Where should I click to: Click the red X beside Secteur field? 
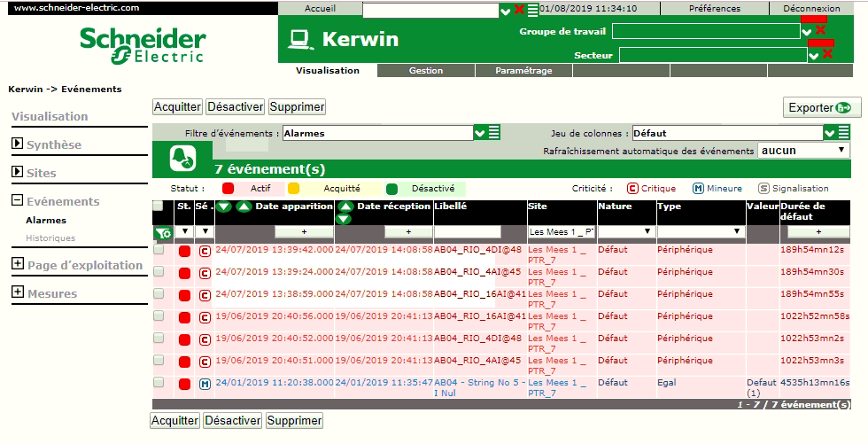827,54
